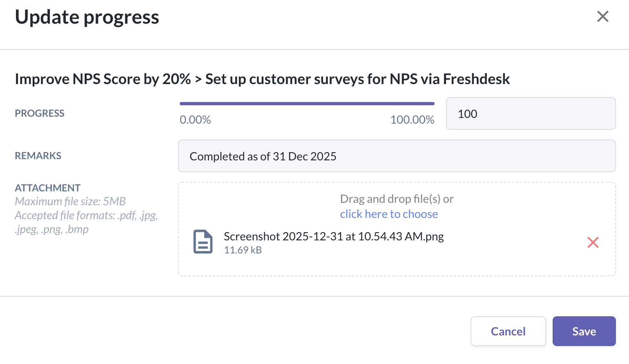Select the attached Screenshot .png file name
The image size is (629, 364).
point(334,237)
